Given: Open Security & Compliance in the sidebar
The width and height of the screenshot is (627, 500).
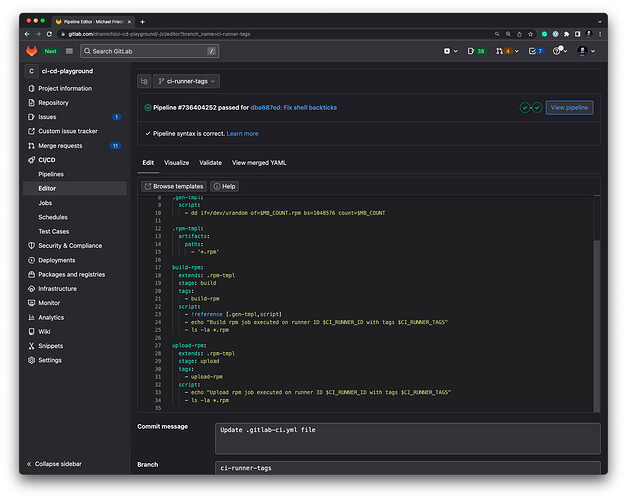Looking at the screenshot, I should pos(70,245).
